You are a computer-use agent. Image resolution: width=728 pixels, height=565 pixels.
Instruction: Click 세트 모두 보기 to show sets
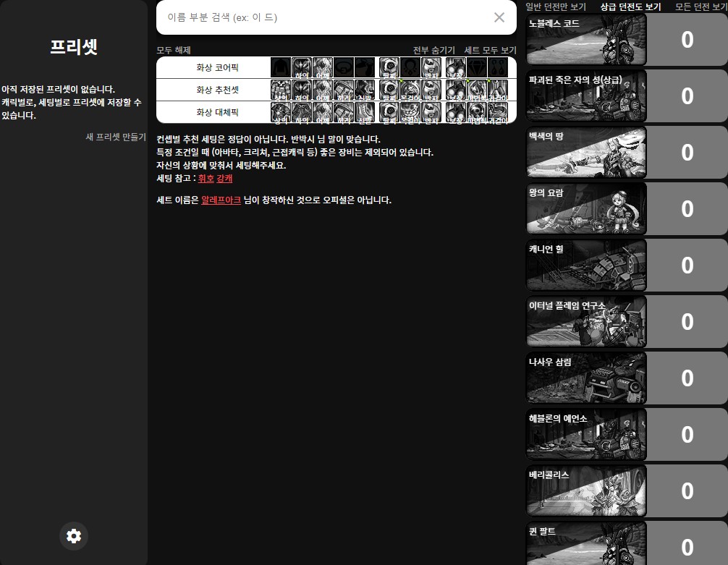(x=490, y=50)
